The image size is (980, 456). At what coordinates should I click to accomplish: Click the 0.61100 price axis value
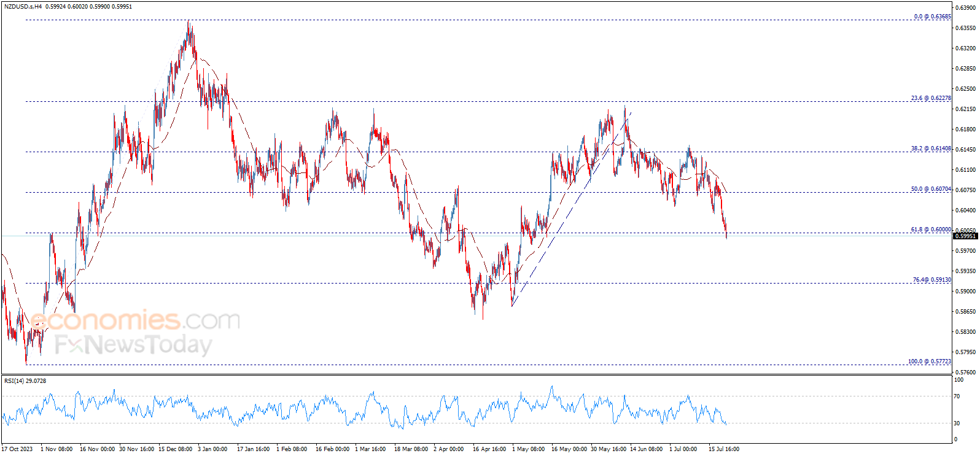tap(966, 169)
